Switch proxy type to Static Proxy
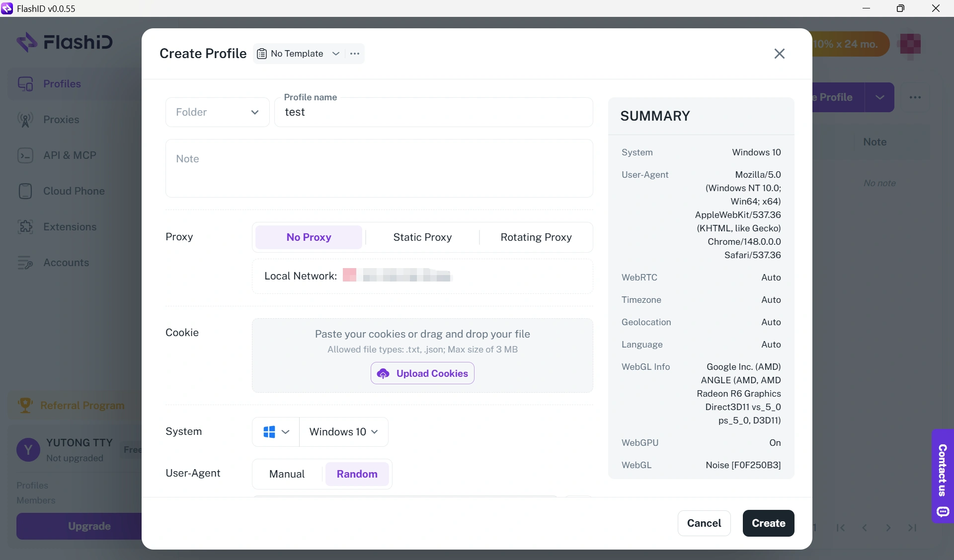The height and width of the screenshot is (560, 954). pyautogui.click(x=422, y=237)
